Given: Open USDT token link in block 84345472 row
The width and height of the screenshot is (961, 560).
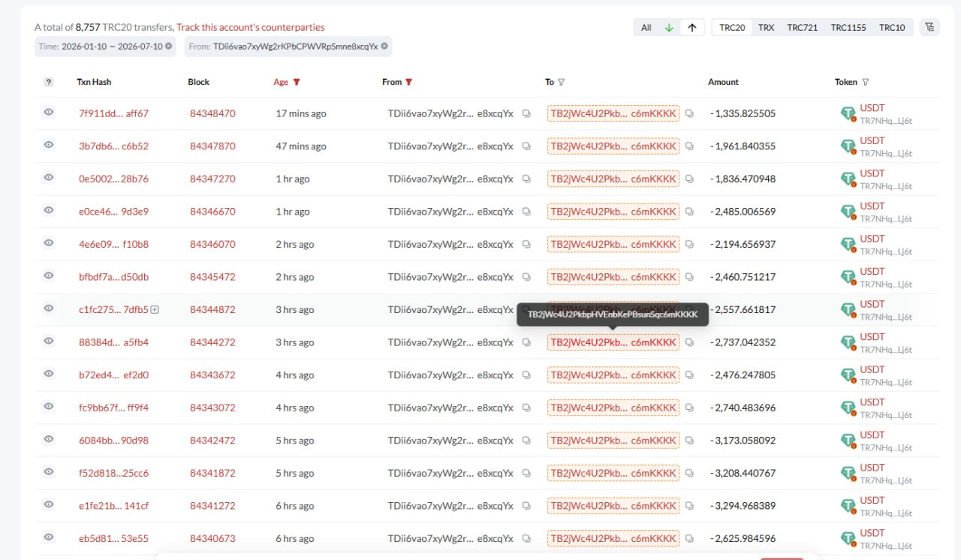Looking at the screenshot, I should point(872,271).
